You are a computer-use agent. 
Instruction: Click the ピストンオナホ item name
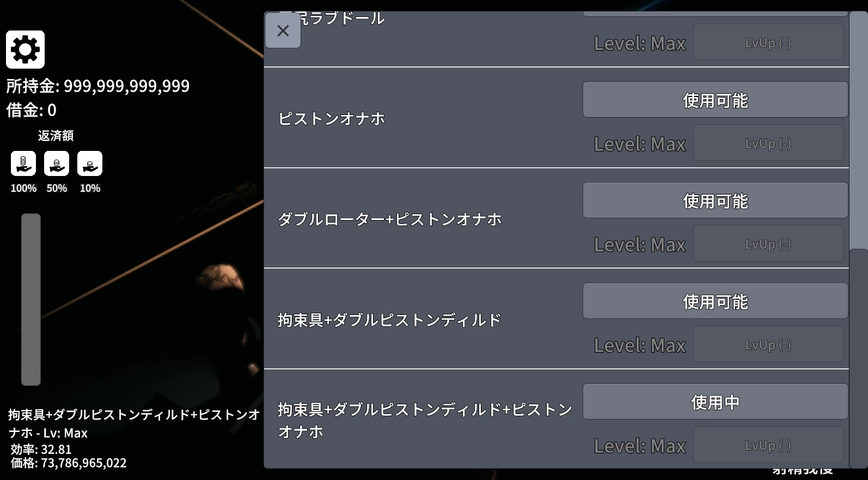pos(332,119)
